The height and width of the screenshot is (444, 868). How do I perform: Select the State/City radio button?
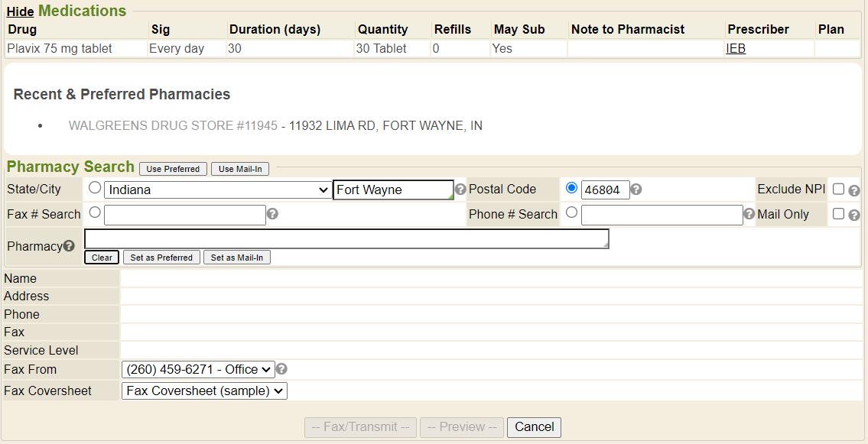(95, 188)
